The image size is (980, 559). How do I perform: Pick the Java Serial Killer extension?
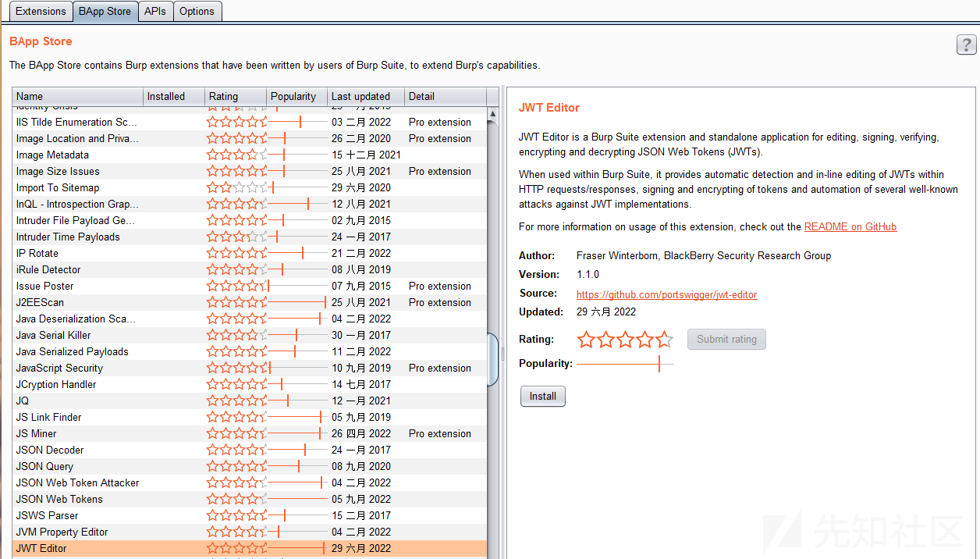[53, 335]
